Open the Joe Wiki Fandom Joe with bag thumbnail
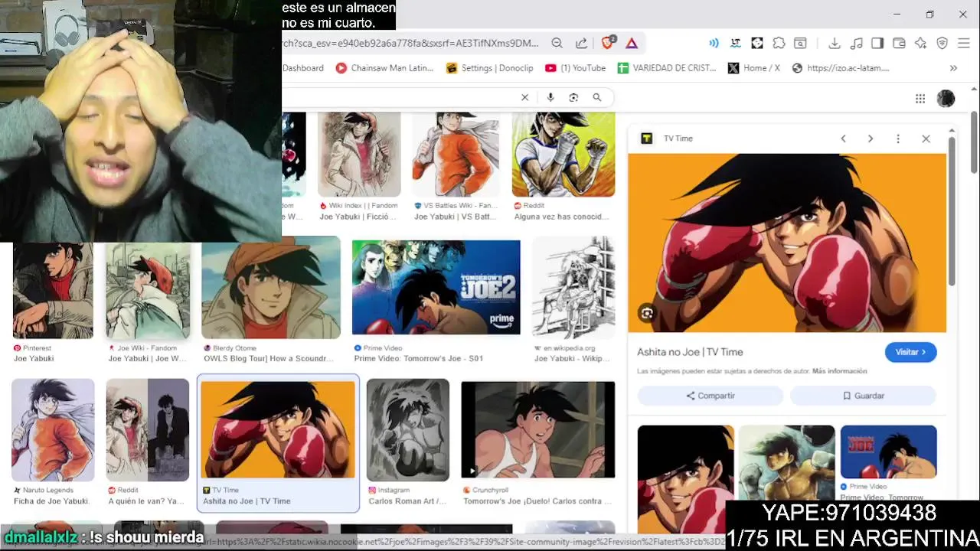 point(148,291)
